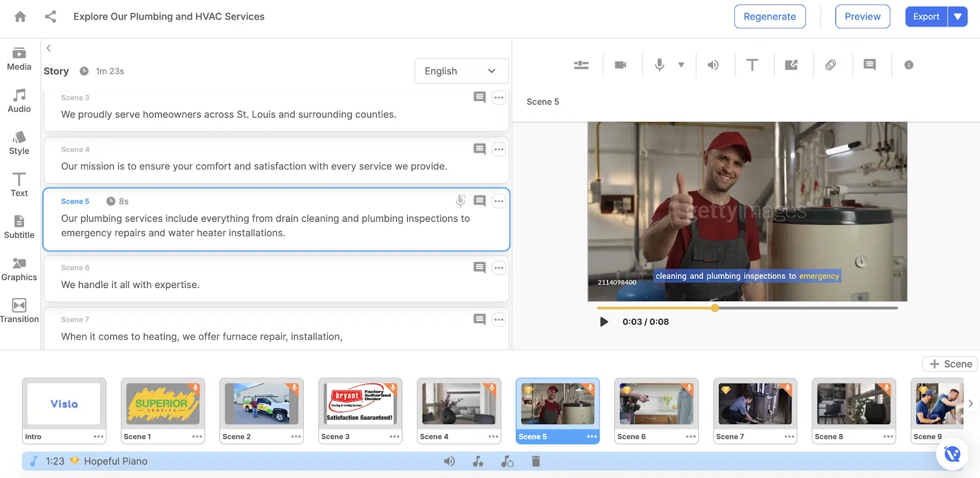Open Scene 6 comment icon
The height and width of the screenshot is (478, 980).
pos(480,267)
